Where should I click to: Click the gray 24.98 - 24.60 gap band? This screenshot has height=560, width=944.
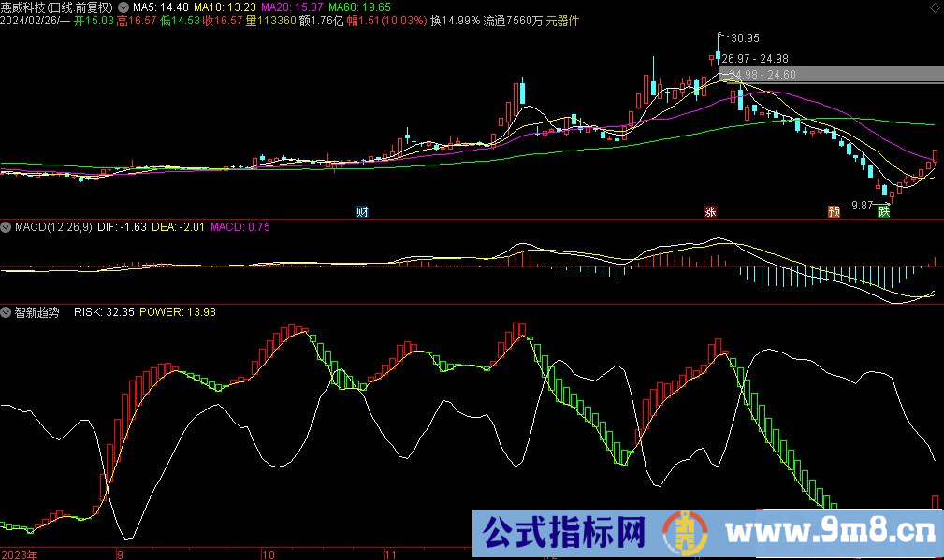point(832,75)
